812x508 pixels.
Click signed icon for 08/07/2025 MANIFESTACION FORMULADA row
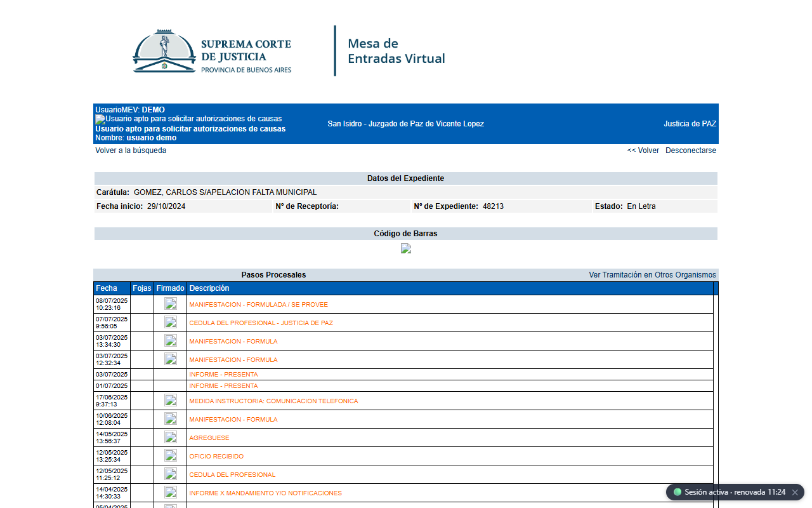click(x=171, y=304)
